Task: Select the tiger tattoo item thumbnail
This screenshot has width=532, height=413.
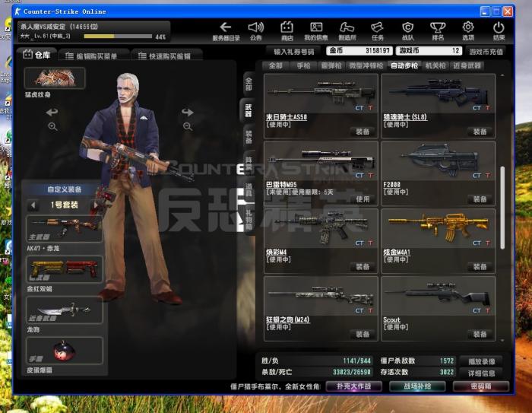Action: tap(55, 78)
